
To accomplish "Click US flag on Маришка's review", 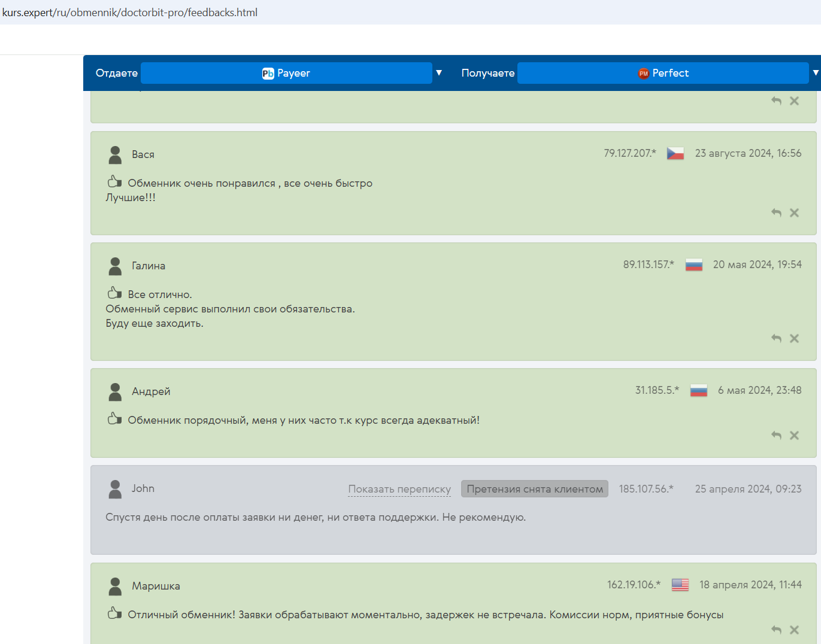I will pos(680,585).
